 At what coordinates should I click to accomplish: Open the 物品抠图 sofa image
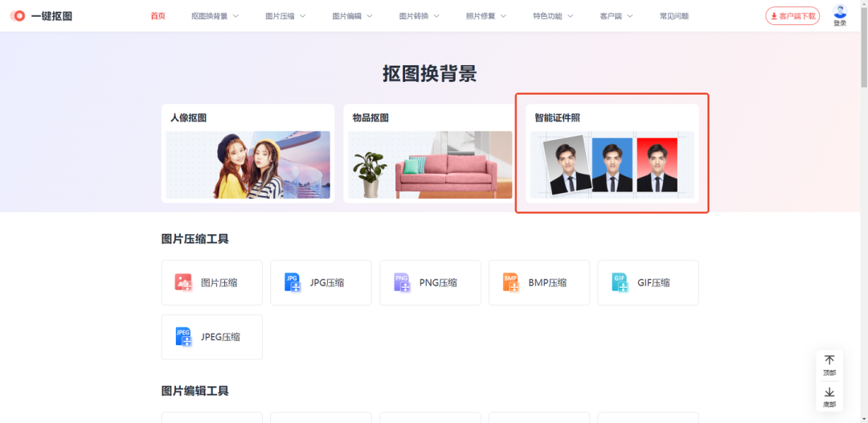430,165
